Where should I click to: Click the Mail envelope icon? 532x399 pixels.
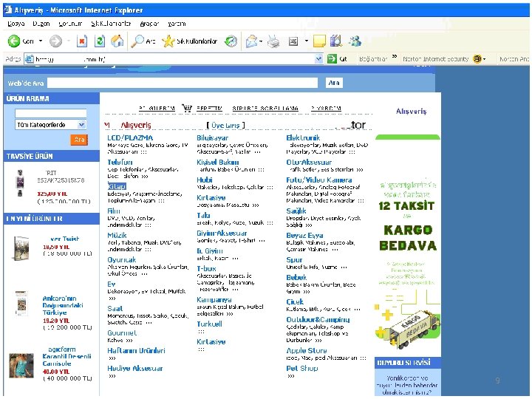click(251, 41)
